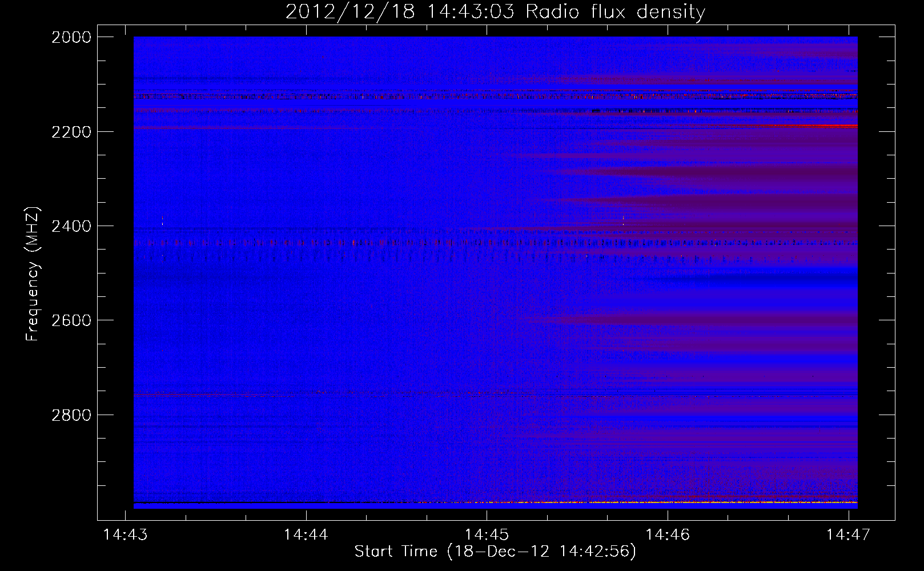Click the 14:45 time tick label
This screenshot has width=924, height=571.
pos(487,534)
